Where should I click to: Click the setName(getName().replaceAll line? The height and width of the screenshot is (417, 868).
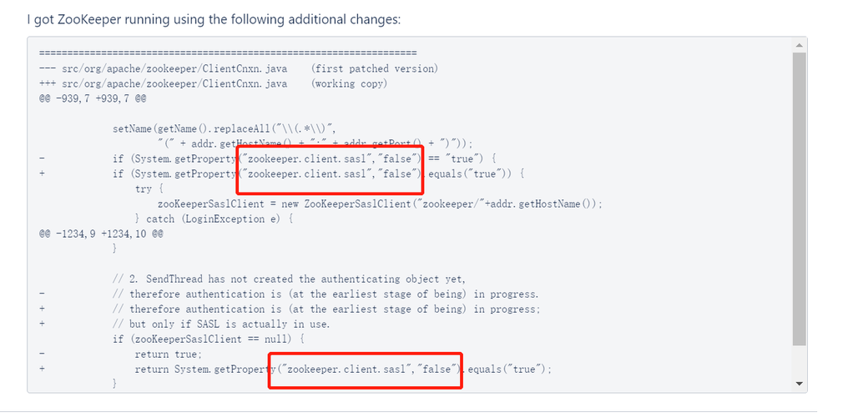(x=225, y=129)
